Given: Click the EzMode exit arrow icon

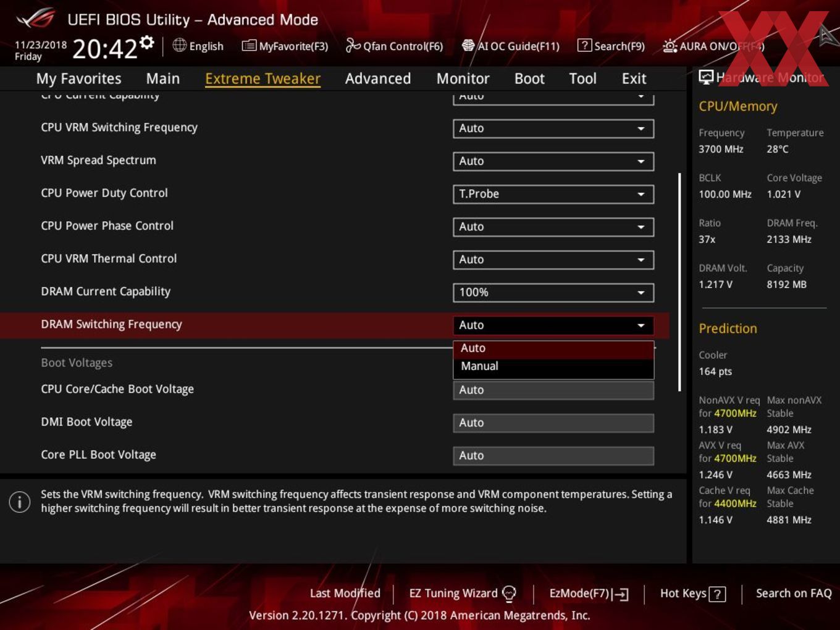Looking at the screenshot, I should click(x=621, y=594).
